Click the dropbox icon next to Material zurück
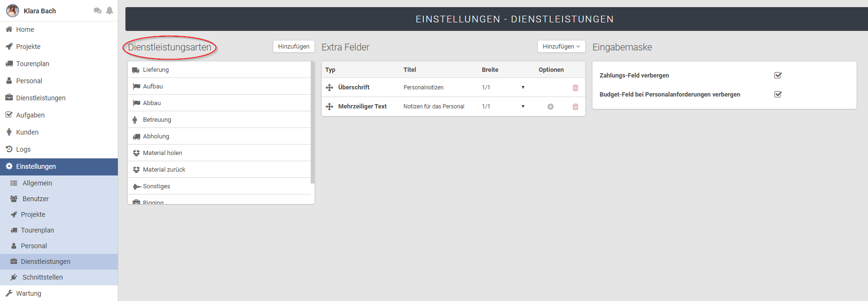The width and height of the screenshot is (868, 301). (x=136, y=170)
